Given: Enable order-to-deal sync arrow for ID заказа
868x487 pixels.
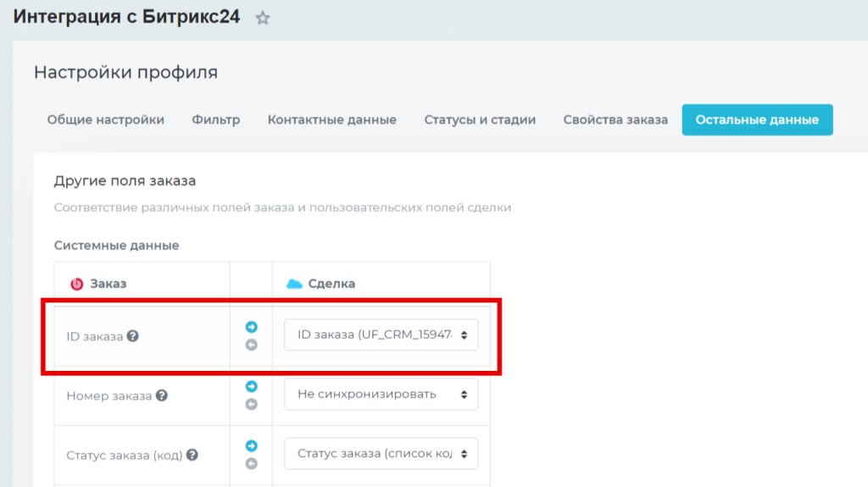Looking at the screenshot, I should point(251,327).
